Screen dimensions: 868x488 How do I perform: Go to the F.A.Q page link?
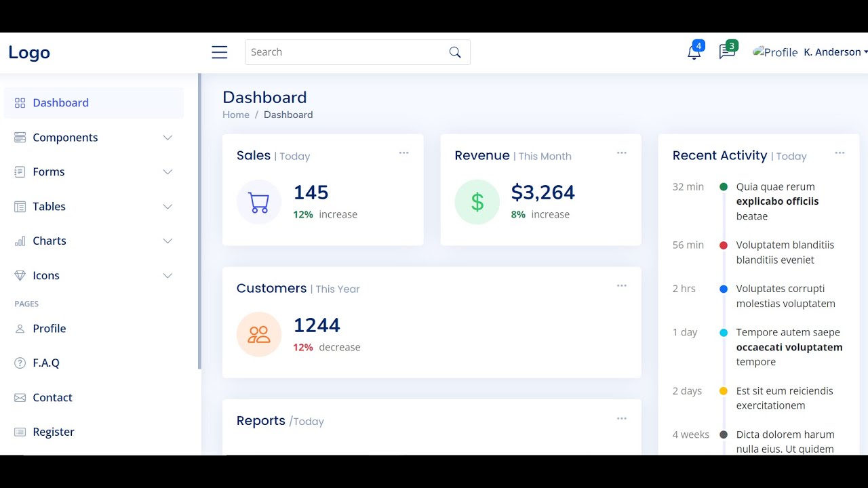[94, 363]
